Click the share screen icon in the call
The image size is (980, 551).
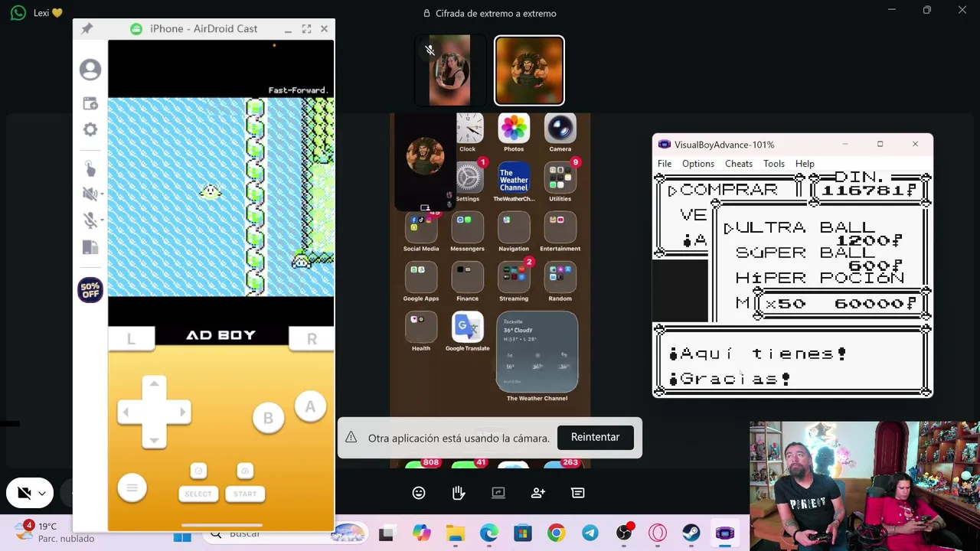click(498, 493)
